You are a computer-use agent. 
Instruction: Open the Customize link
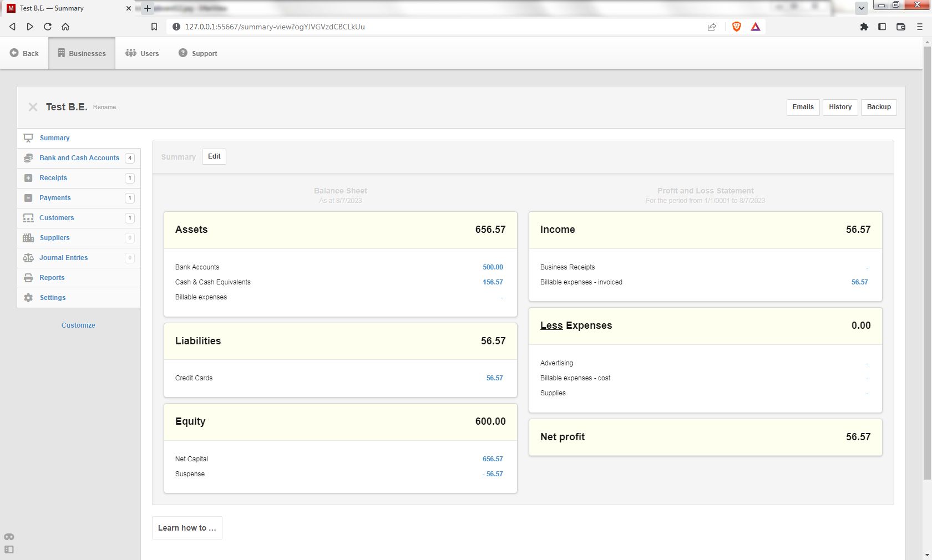78,325
